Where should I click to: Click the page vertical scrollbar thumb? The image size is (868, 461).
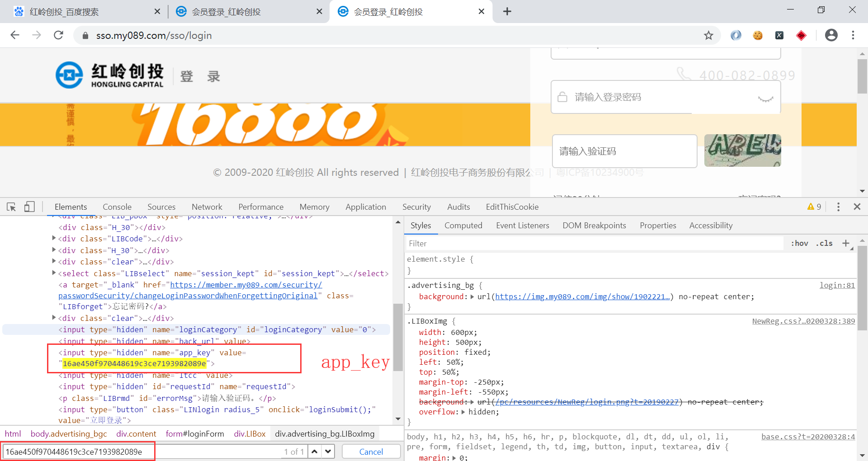coord(862,76)
